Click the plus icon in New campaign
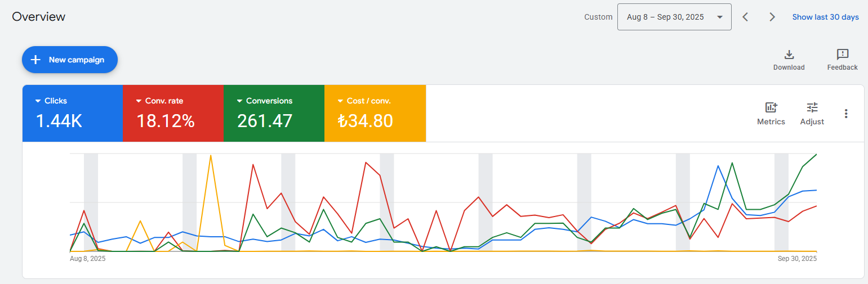 click(35, 60)
